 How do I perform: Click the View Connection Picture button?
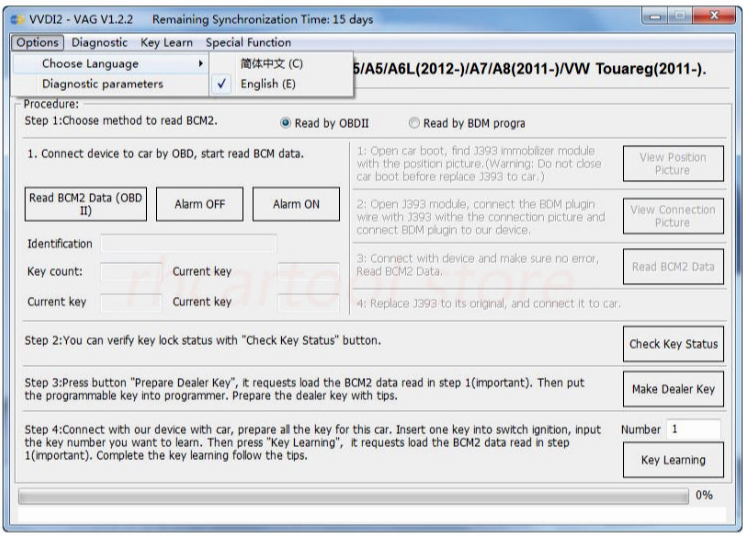tap(673, 216)
